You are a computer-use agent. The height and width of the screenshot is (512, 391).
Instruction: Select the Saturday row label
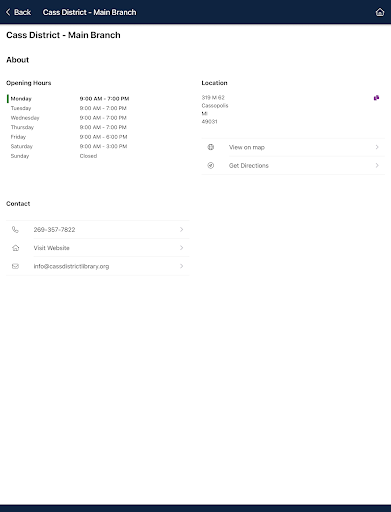22,146
